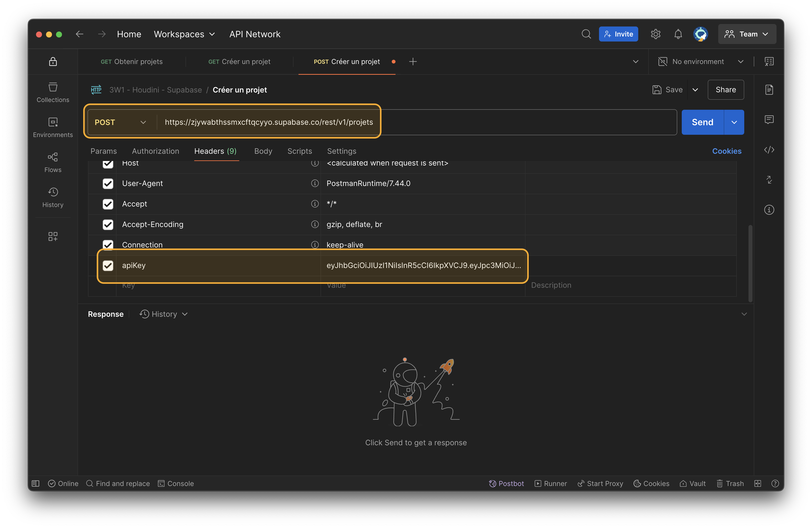Screen dimensions: 812x528
Task: Open Postbot from the status bar
Action: pyautogui.click(x=506, y=483)
